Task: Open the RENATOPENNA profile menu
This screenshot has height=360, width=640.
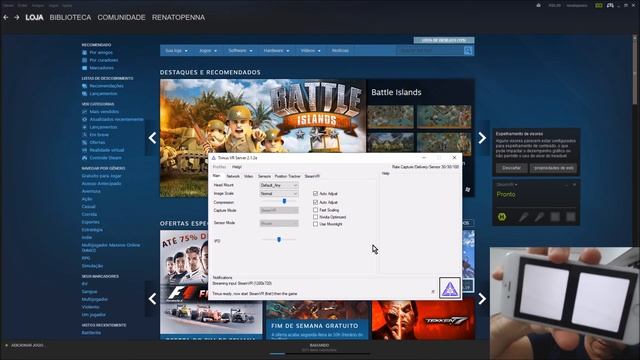Action: point(178,18)
